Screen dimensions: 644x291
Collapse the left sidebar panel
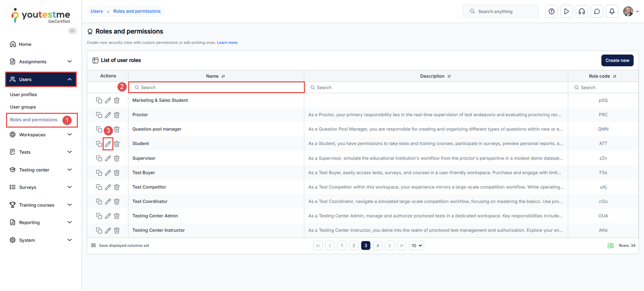(72, 31)
